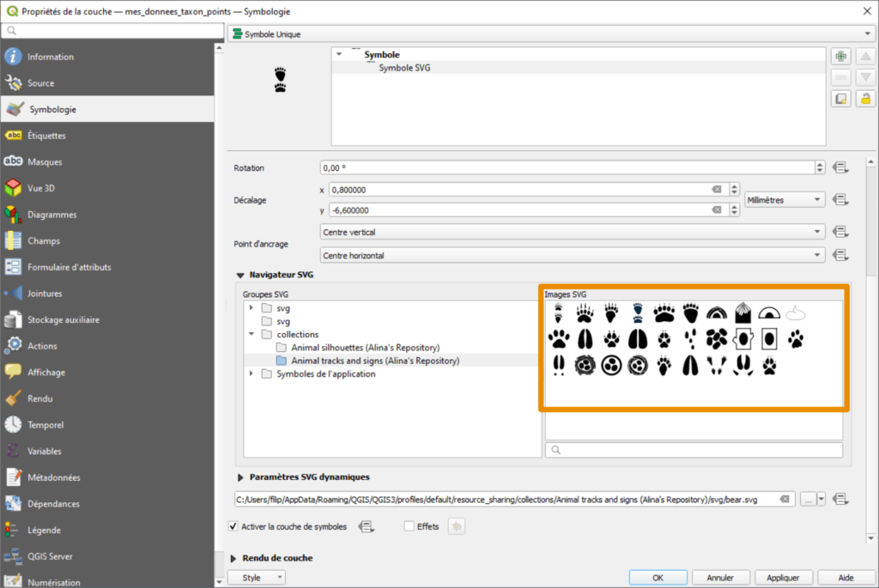Enable the Effets checkbox
This screenshot has width=879, height=588.
point(409,526)
